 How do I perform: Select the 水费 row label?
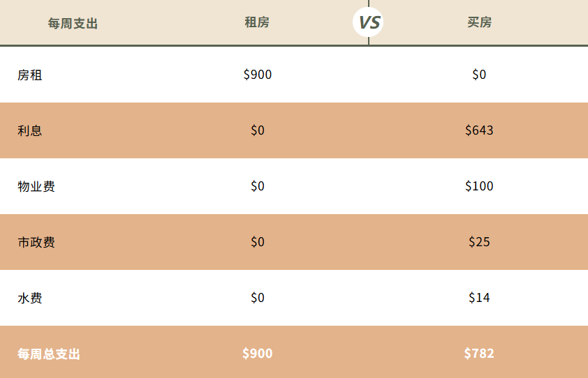(30, 298)
